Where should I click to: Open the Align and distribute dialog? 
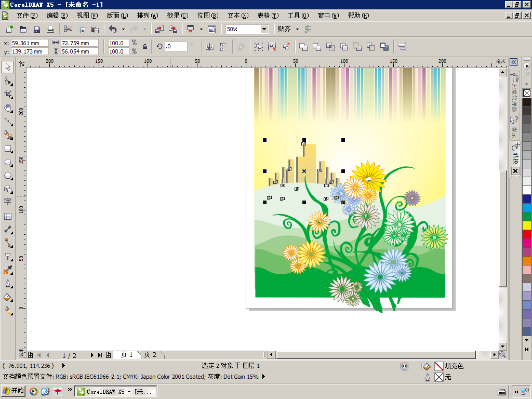click(x=402, y=47)
